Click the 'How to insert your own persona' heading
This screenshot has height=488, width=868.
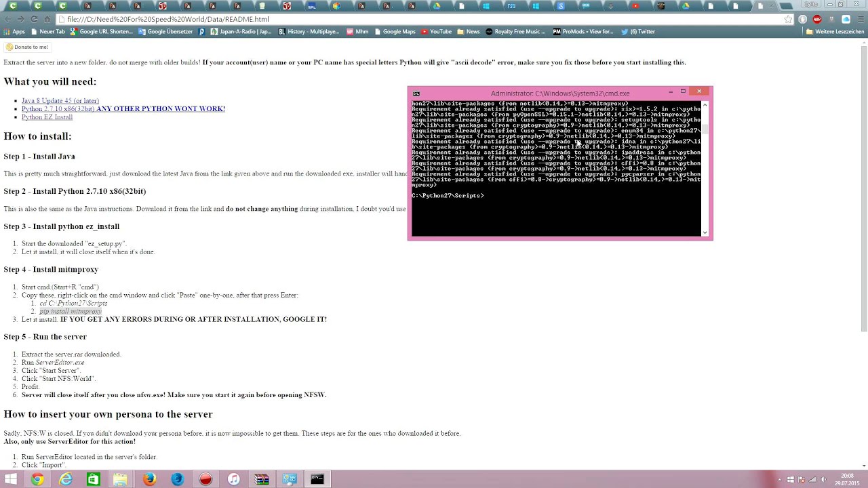pos(108,414)
